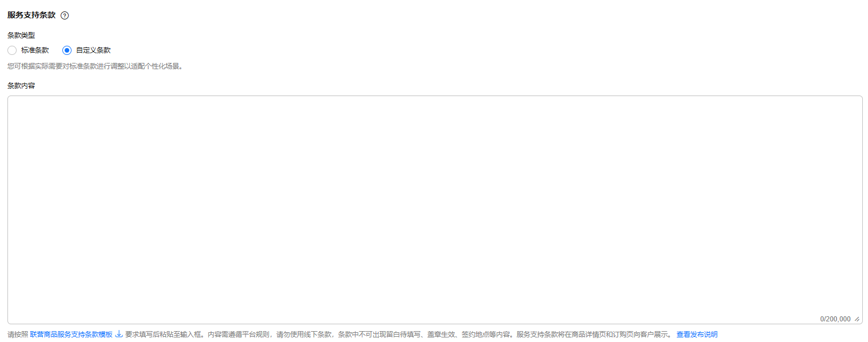Click the resize handle of the textarea
Viewport: 868px width, 342px height.
point(857,319)
